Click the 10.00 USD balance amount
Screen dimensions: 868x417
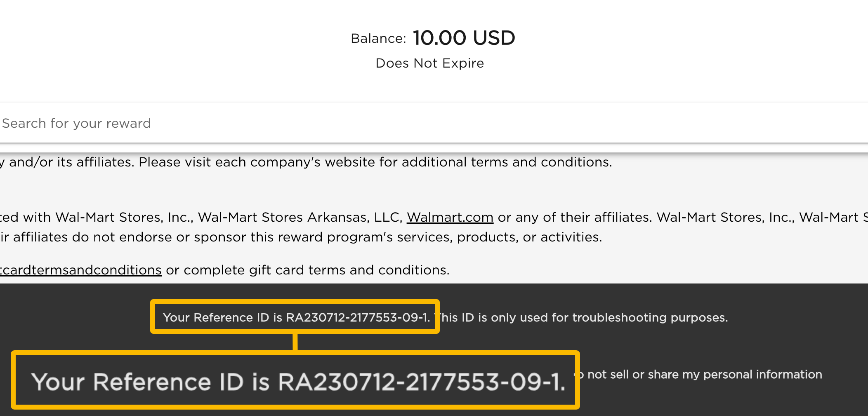click(464, 38)
